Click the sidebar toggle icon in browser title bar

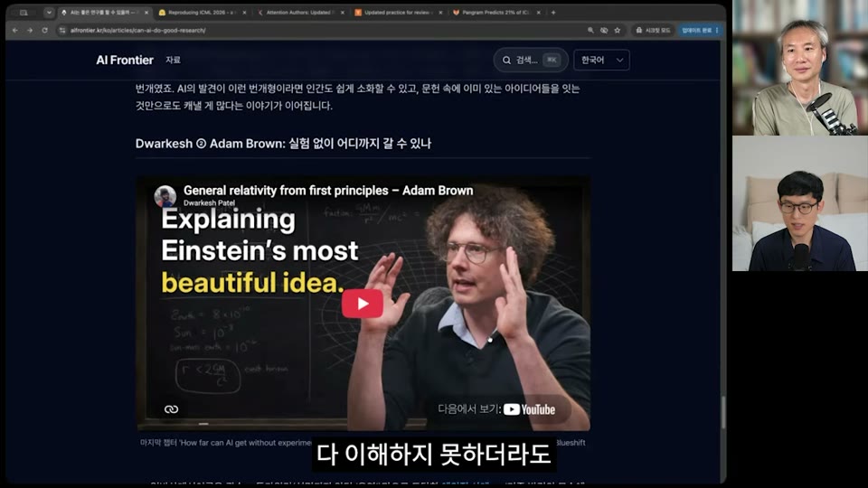(x=24, y=12)
